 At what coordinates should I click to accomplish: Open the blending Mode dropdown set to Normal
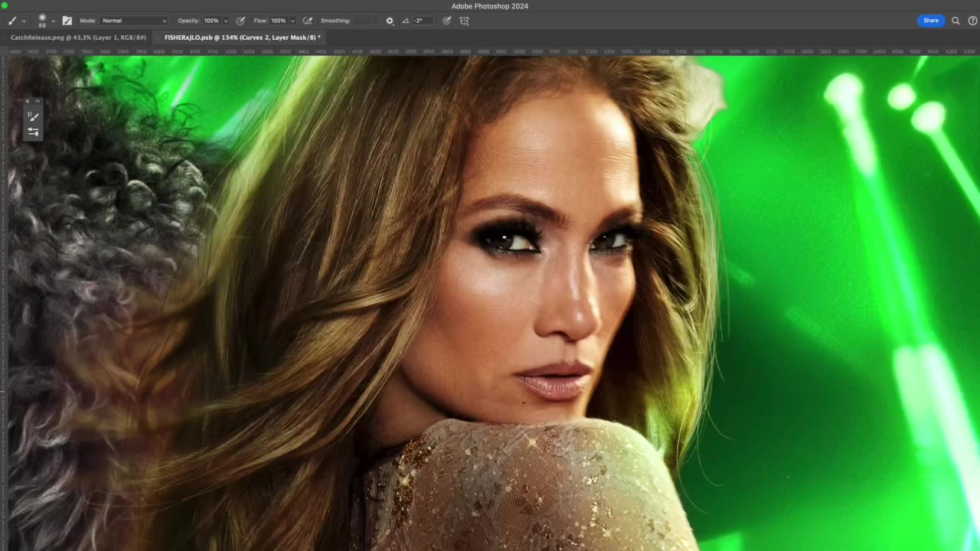(x=134, y=21)
